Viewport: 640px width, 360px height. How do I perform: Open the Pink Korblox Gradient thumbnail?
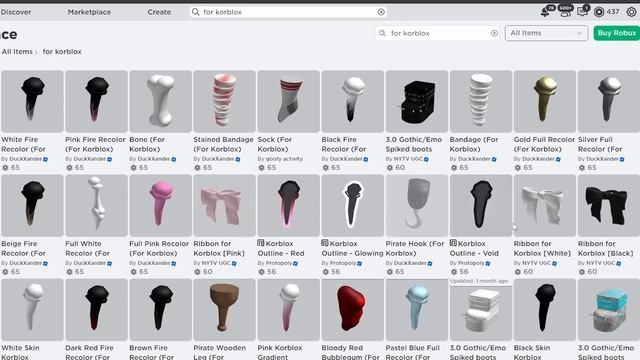[x=289, y=310]
